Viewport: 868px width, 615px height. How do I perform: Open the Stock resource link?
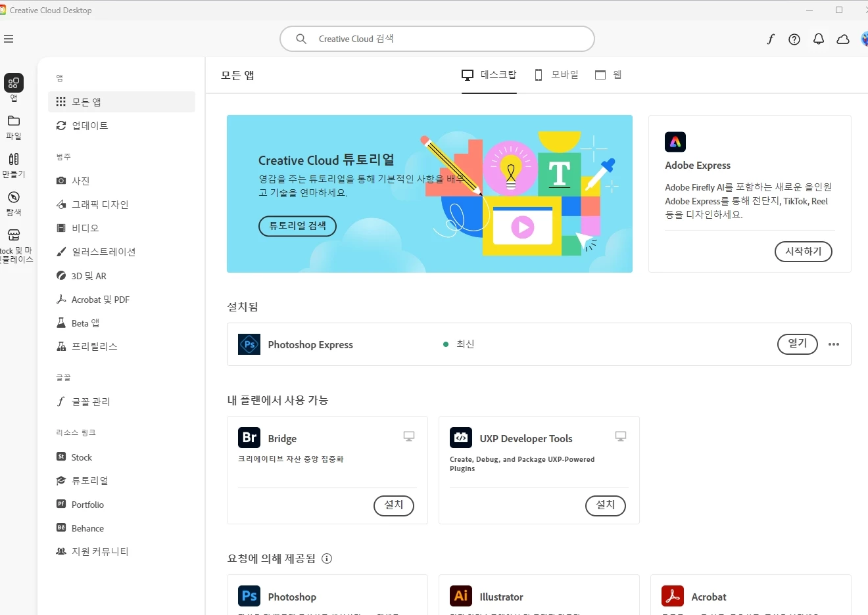point(122,457)
